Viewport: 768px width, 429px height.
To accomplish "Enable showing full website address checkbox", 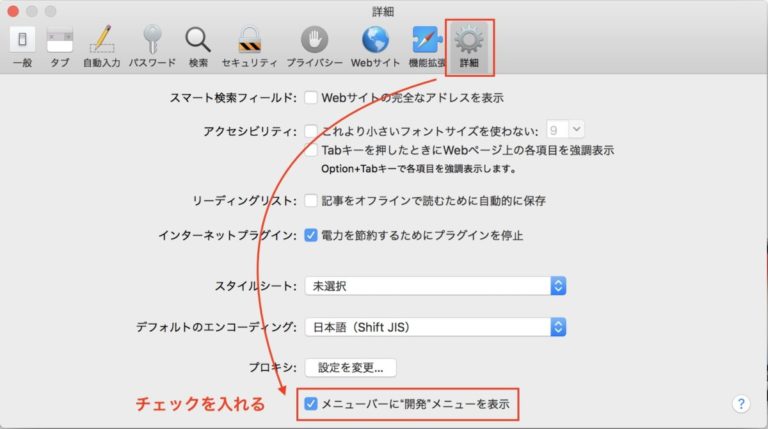I will [311, 98].
